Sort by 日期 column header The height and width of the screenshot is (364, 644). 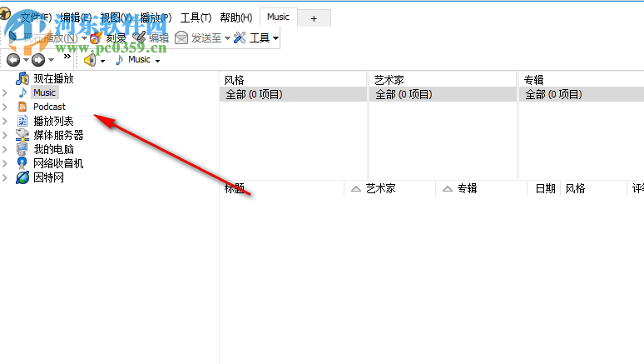[x=545, y=188]
